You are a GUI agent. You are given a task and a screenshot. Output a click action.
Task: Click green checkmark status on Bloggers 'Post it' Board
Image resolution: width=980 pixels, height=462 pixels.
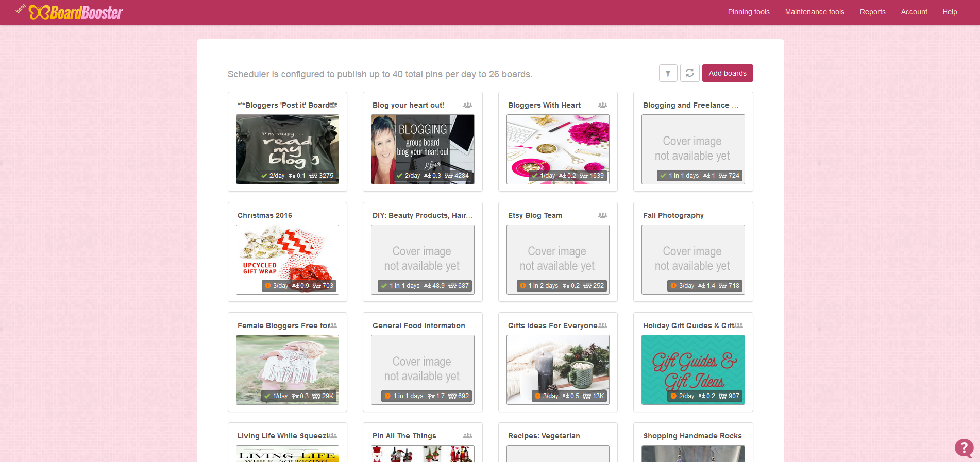pyautogui.click(x=264, y=176)
